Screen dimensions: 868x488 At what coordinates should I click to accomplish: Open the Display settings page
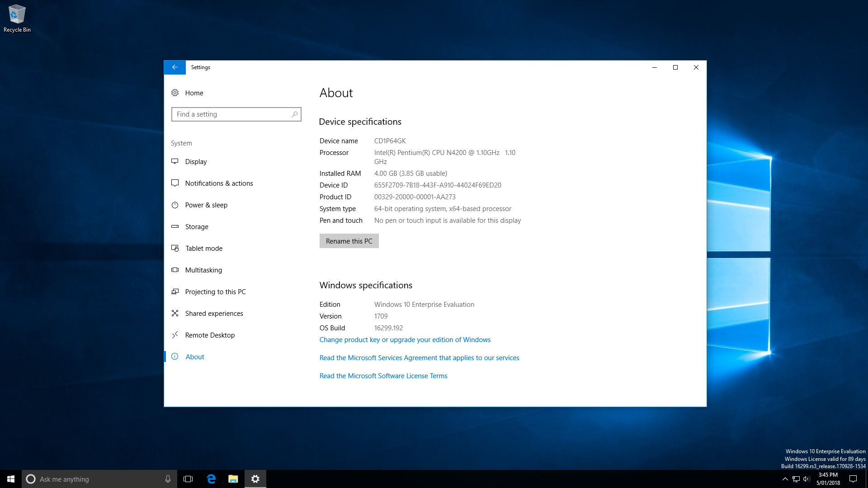tap(196, 161)
